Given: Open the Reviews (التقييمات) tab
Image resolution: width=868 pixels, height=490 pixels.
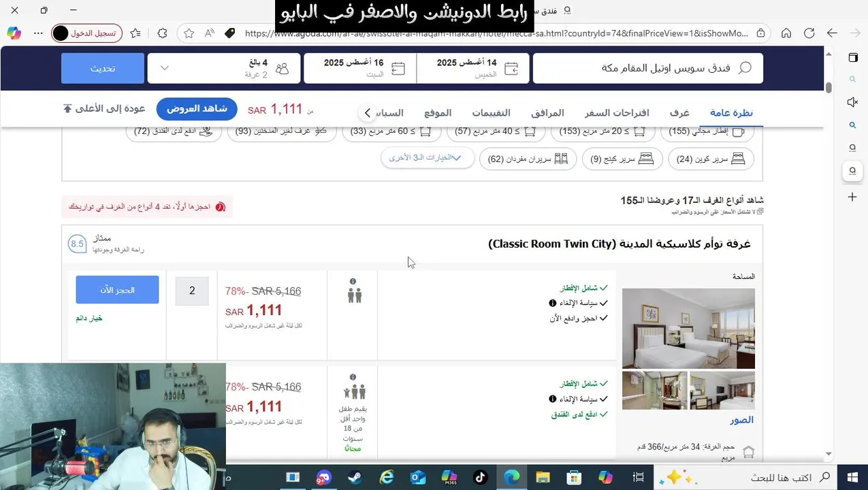Looking at the screenshot, I should point(492,113).
